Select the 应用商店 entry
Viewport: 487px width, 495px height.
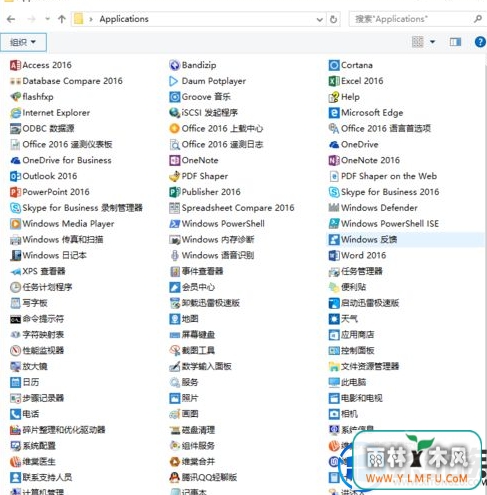351,335
